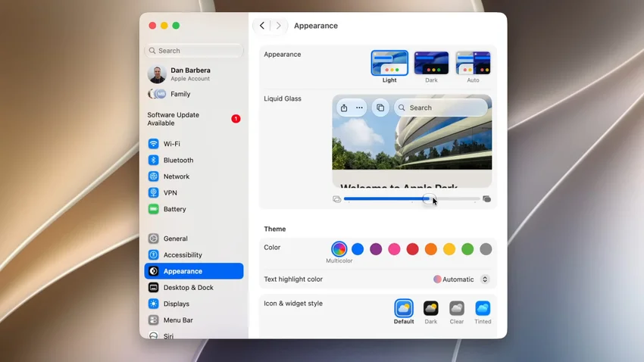Image resolution: width=644 pixels, height=362 pixels.
Task: Select Appearance in the sidebar
Action: click(x=193, y=271)
